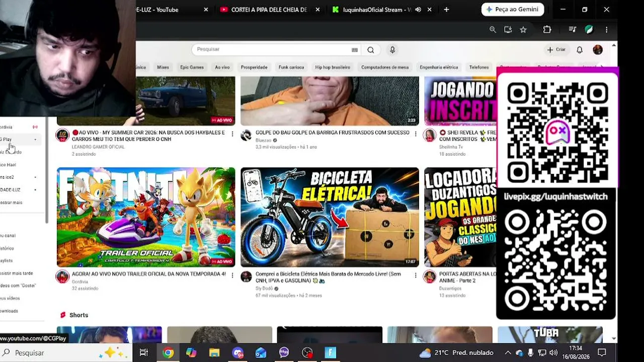The height and width of the screenshot is (362, 644).
Task: Click the Chrome zoom magnifier icon
Action: coord(493,30)
